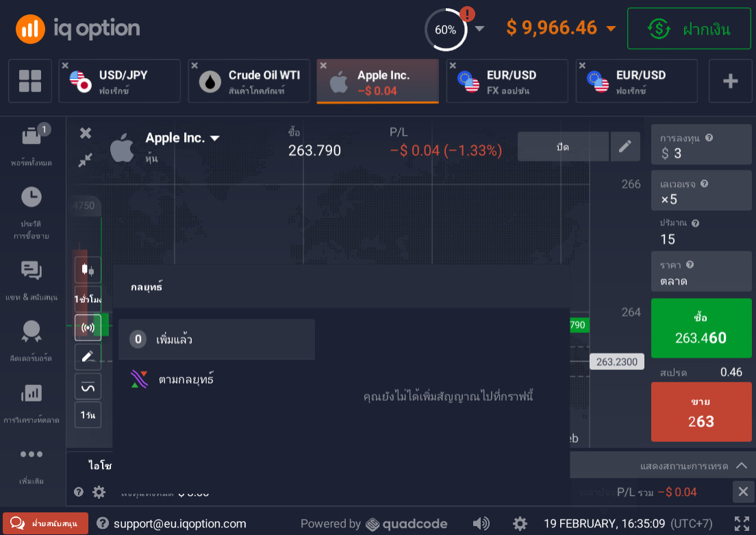Click the close position button
Screen dimensions: 756x535
click(563, 147)
